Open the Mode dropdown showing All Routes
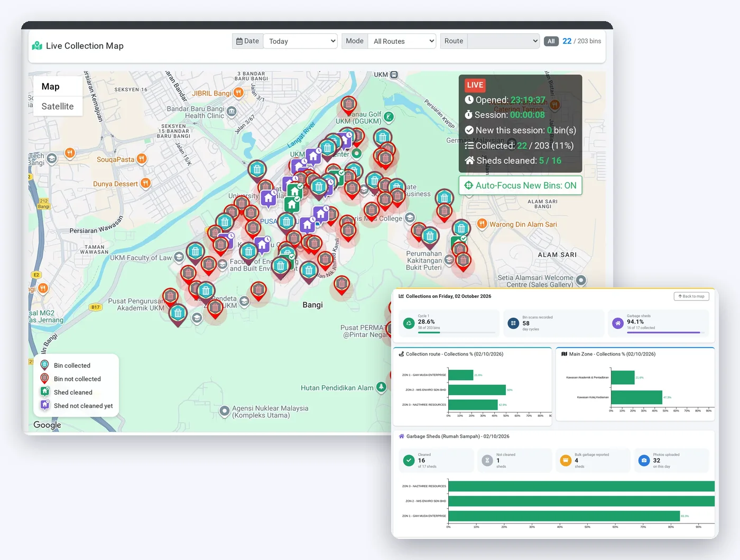 click(402, 41)
